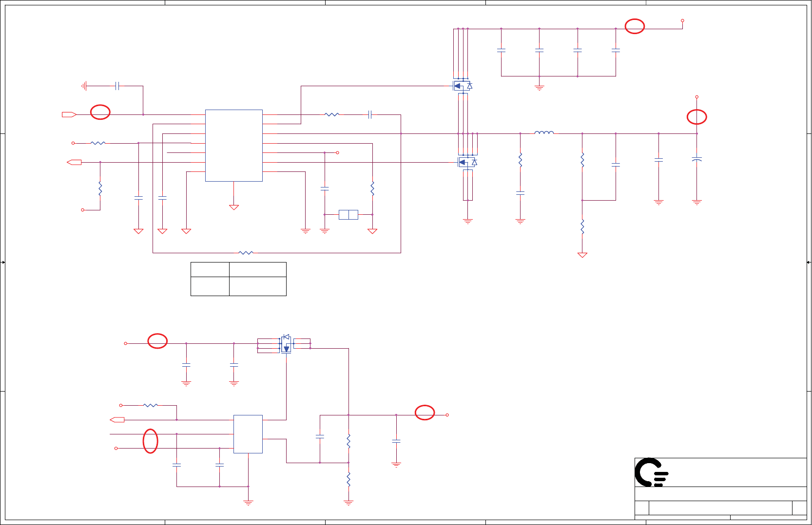Click the tall vertical red ellipse annotation
This screenshot has height=525, width=812.
[151, 441]
